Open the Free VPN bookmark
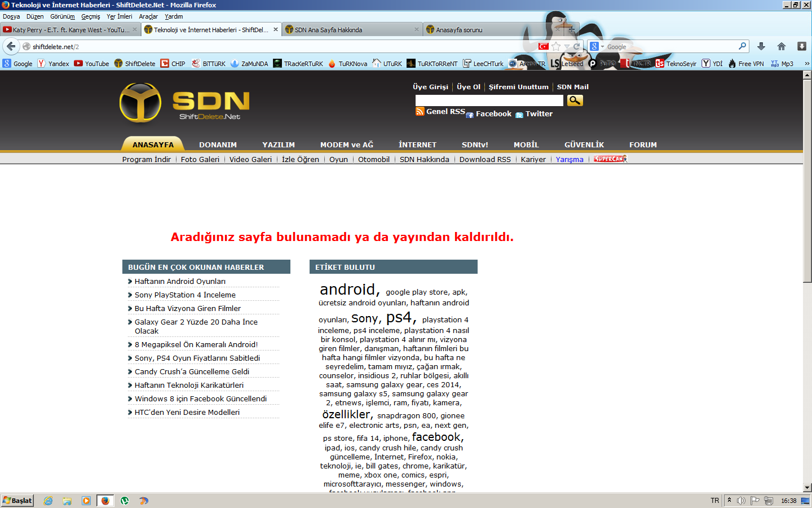Image resolution: width=812 pixels, height=508 pixels. click(745, 64)
